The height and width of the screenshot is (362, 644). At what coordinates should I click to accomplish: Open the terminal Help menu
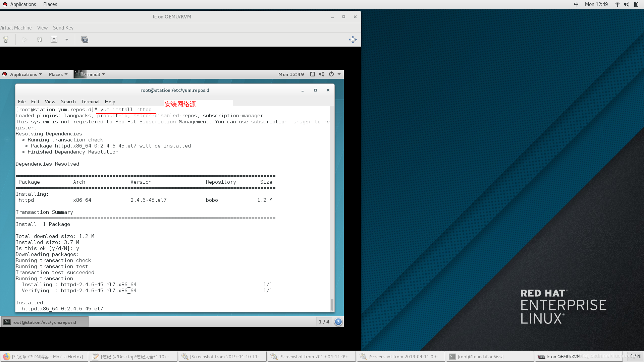pos(110,102)
